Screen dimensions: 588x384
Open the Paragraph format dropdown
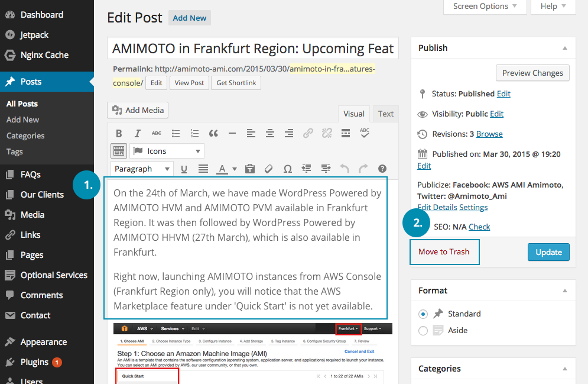[142, 169]
